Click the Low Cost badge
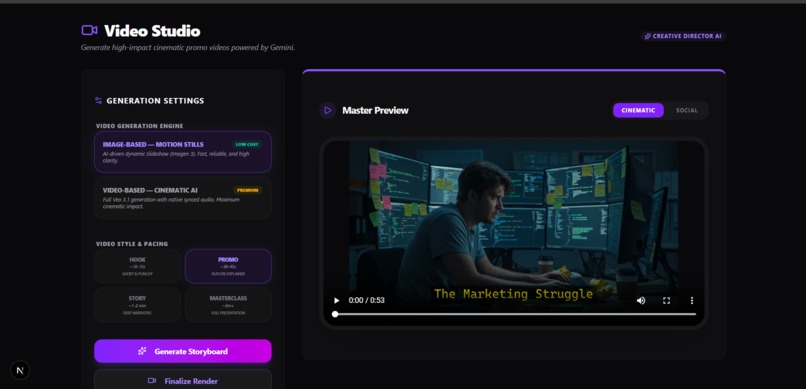Screen dimensions: 806x389 (247, 144)
